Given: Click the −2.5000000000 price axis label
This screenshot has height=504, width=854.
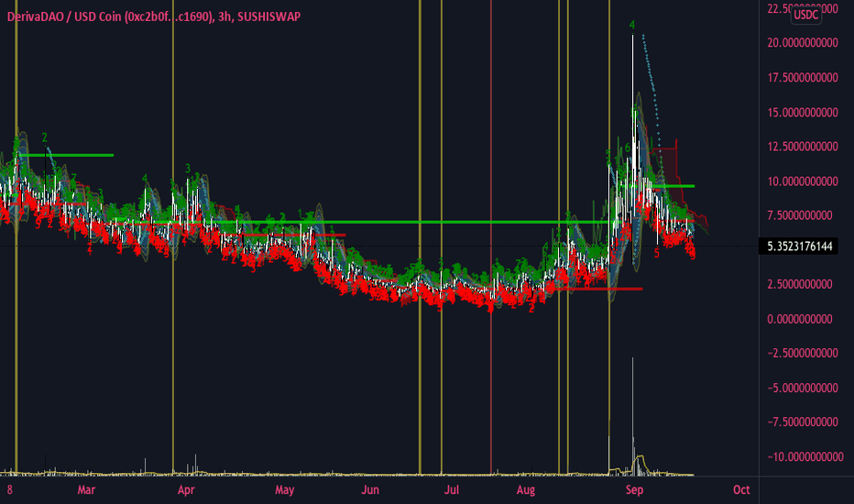Looking at the screenshot, I should tap(803, 354).
